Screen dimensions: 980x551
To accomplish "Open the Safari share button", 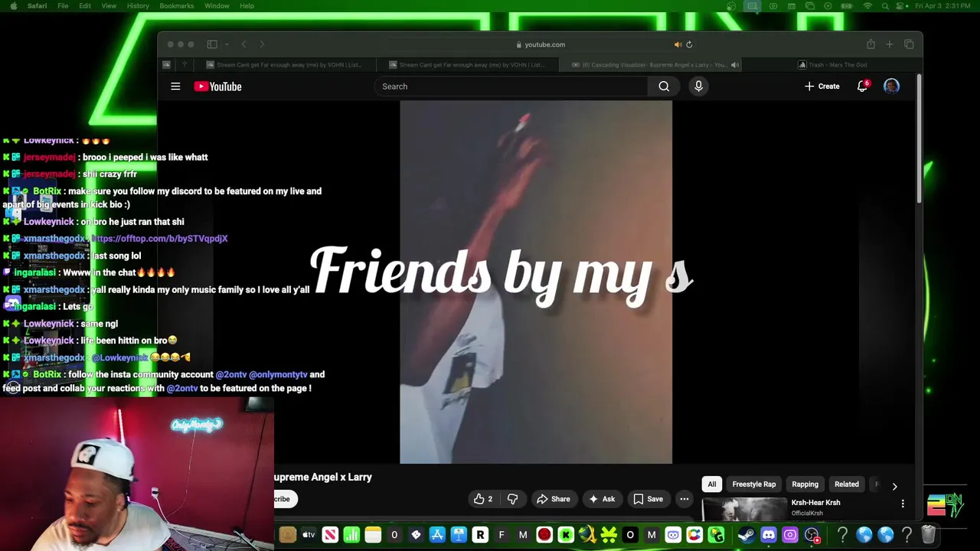I will pos(871,44).
